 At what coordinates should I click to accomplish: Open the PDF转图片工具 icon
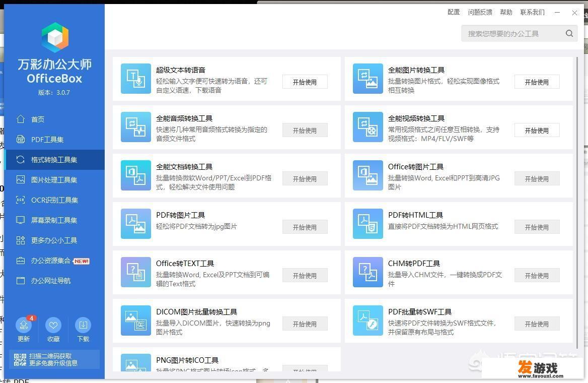pos(136,224)
